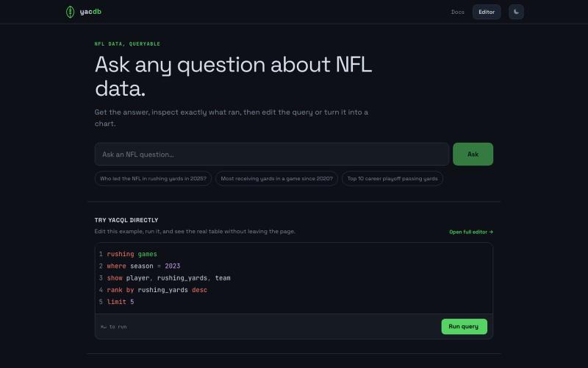Image resolution: width=588 pixels, height=368 pixels.
Task: Click code line 'rank by rushing_yards desc'
Action: click(x=157, y=290)
